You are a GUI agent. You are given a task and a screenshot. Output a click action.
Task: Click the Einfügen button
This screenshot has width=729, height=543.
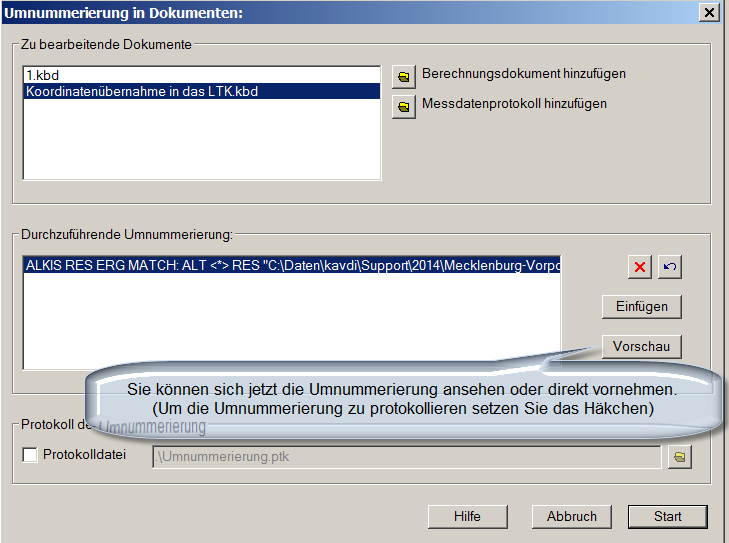coord(641,306)
